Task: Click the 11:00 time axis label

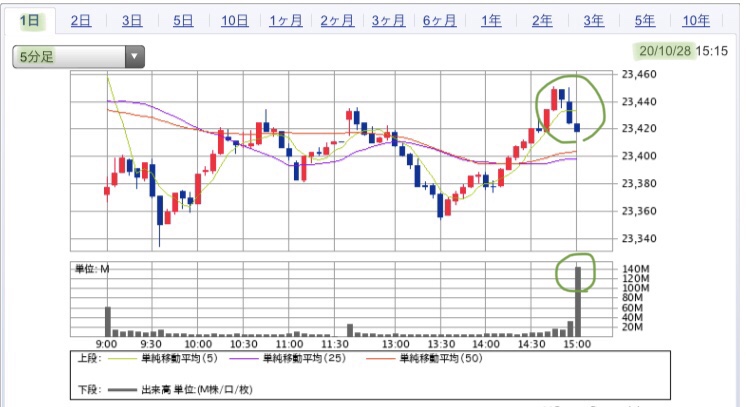Action: point(289,344)
